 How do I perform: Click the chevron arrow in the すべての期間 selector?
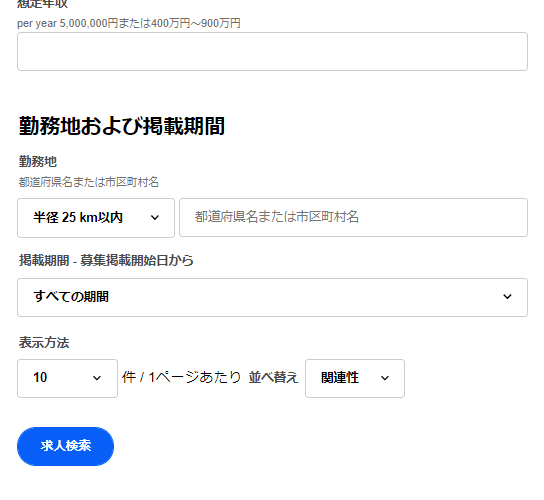507,297
